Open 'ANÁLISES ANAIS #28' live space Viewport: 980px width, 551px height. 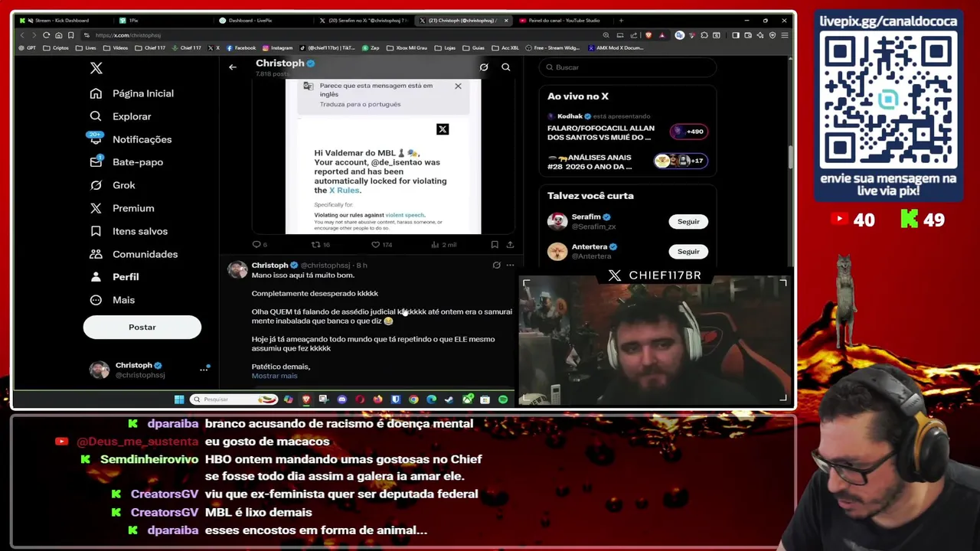pos(626,161)
